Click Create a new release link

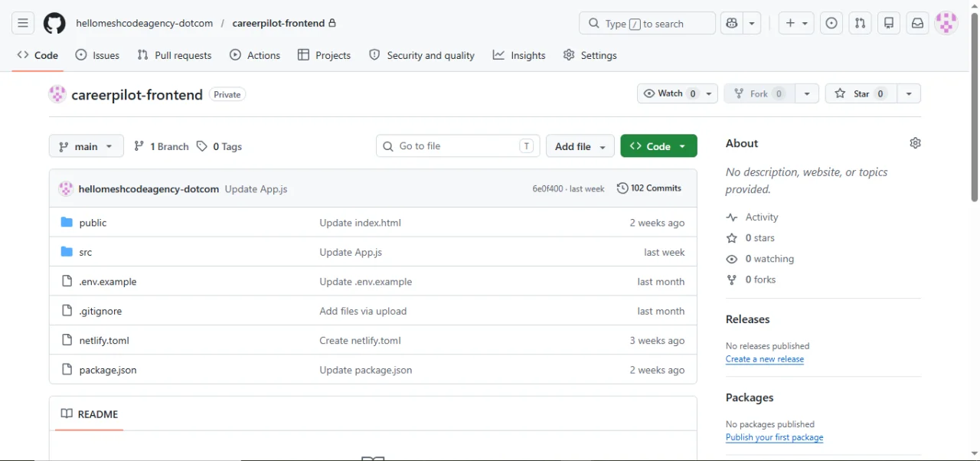click(765, 359)
